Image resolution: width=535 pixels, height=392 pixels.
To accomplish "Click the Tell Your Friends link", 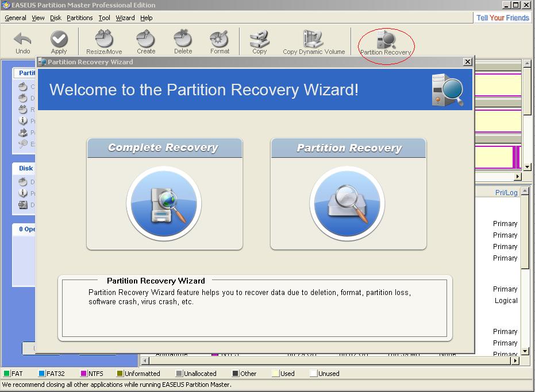I will click(502, 18).
